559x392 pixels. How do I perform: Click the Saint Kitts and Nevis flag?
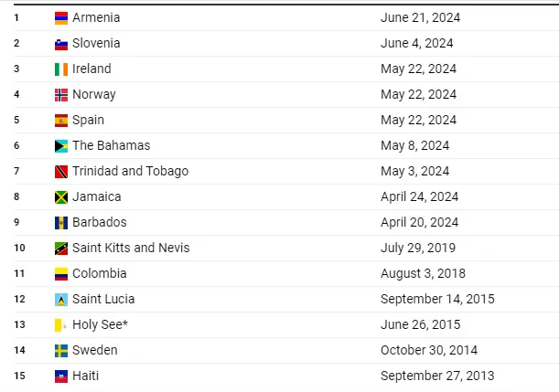[x=61, y=249]
